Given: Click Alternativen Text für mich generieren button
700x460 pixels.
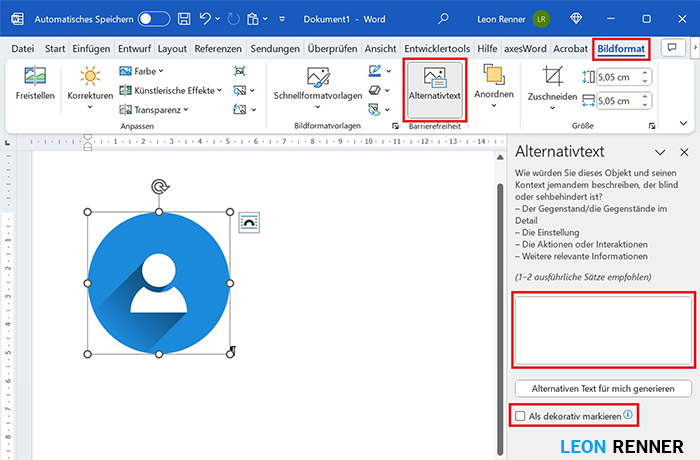Looking at the screenshot, I should (603, 388).
